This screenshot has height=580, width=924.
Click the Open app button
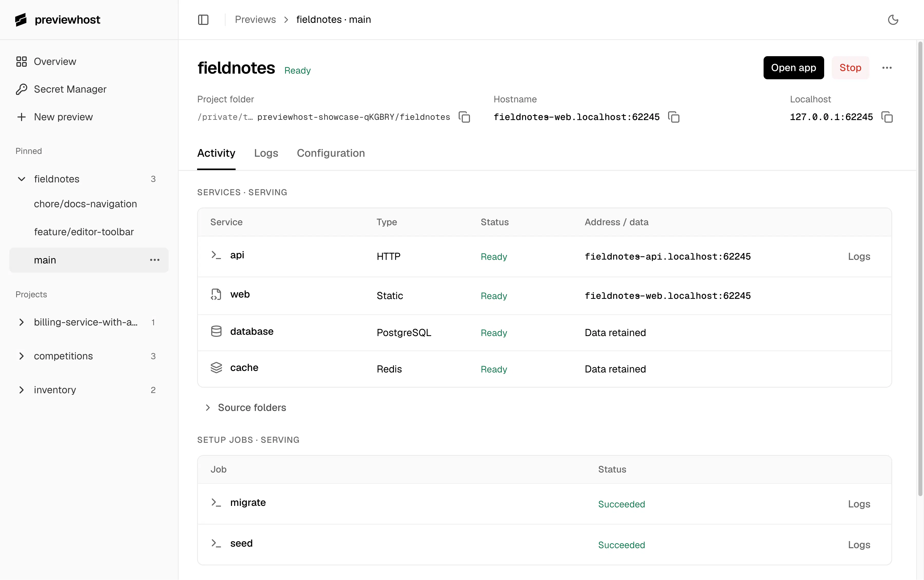794,68
